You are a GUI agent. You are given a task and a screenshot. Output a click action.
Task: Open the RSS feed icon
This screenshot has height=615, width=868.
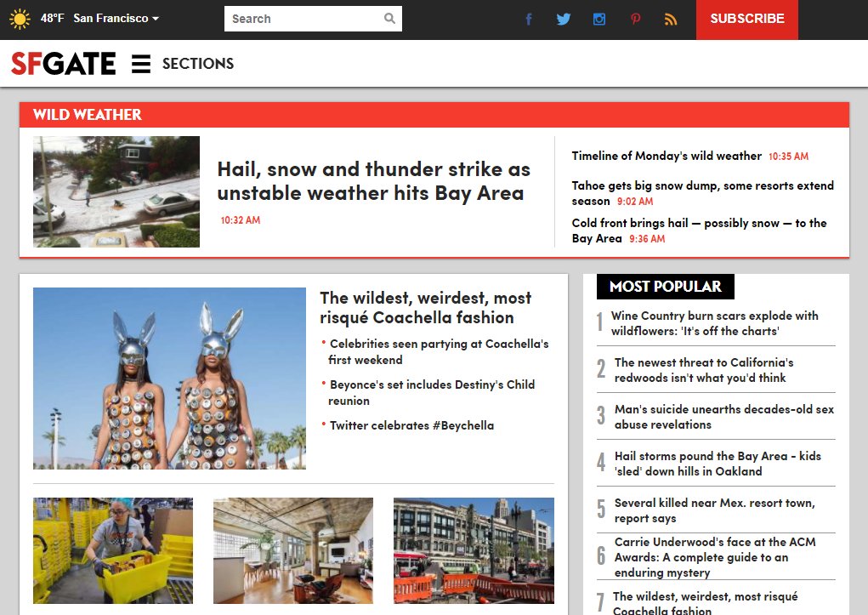point(671,18)
